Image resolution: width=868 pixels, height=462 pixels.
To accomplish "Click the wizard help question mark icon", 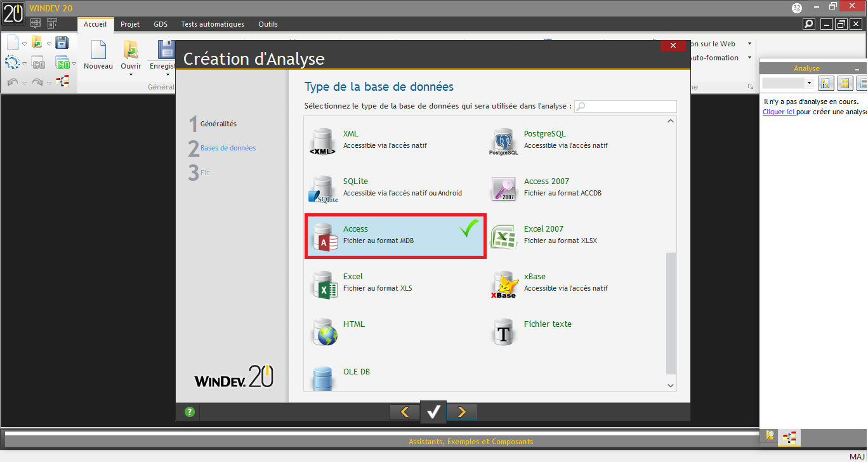I will [189, 412].
